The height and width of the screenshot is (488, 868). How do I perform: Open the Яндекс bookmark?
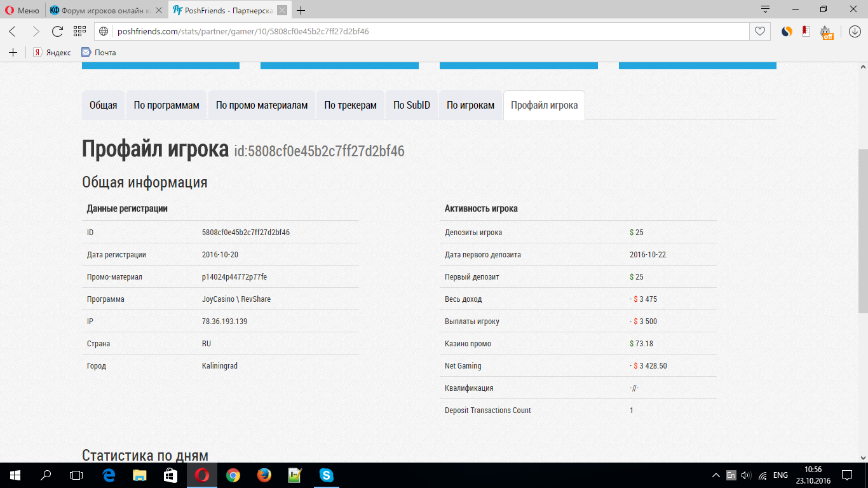point(52,52)
